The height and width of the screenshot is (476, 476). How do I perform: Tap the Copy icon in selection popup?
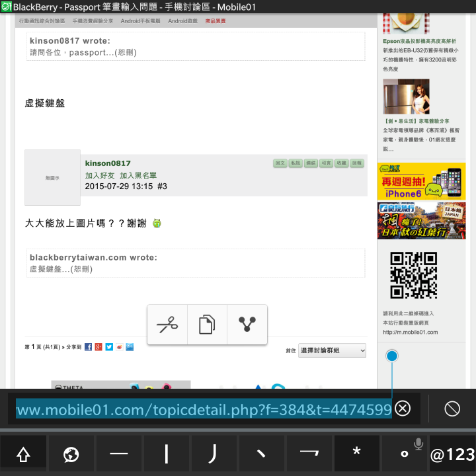coord(207,325)
